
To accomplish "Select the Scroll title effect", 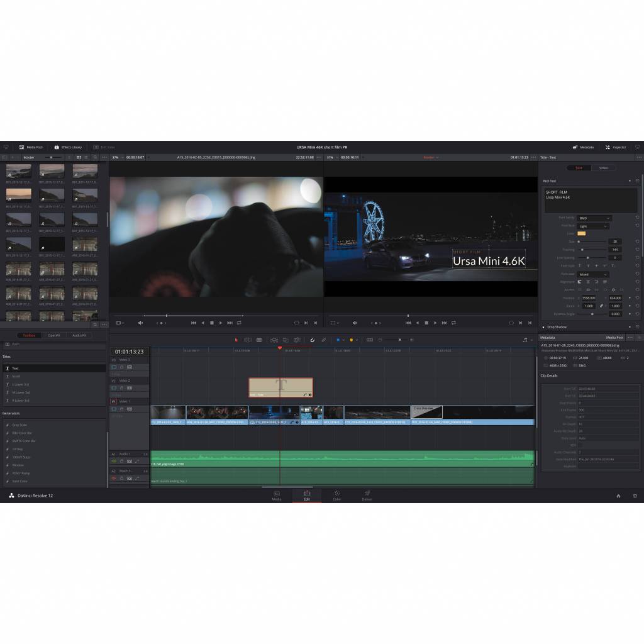I will pyautogui.click(x=54, y=377).
